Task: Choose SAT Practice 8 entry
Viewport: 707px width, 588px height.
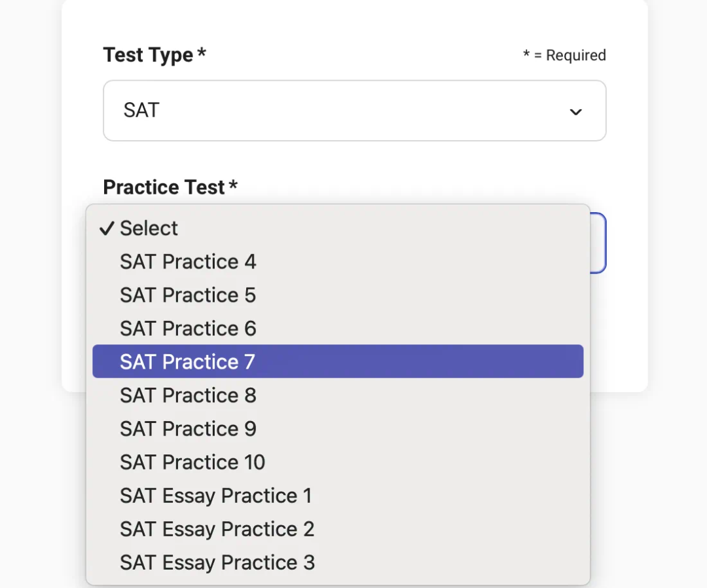Action: click(x=188, y=395)
